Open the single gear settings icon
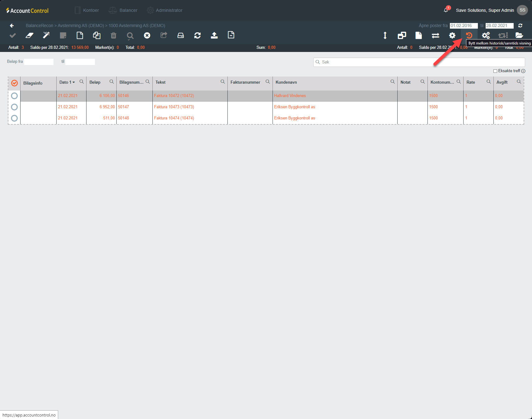Screen dimensions: 532x419 (452, 35)
